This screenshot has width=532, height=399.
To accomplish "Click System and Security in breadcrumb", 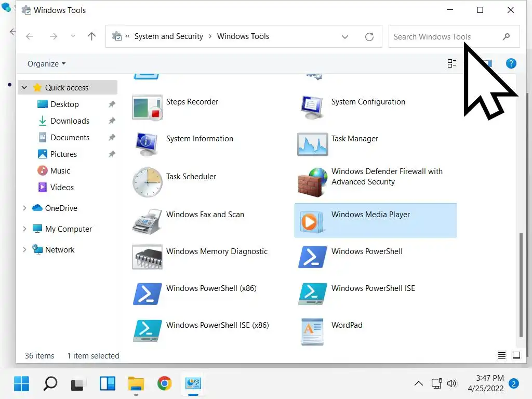I will (169, 36).
